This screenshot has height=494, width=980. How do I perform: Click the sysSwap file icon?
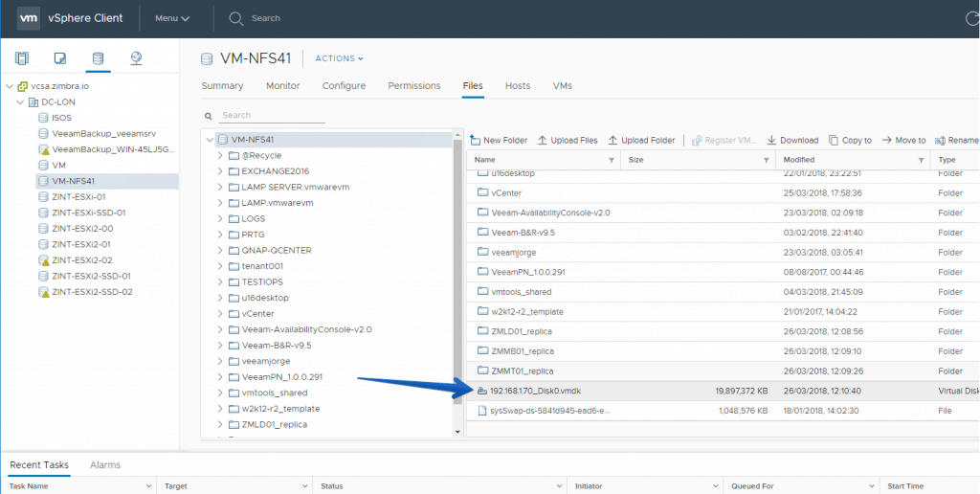click(482, 411)
